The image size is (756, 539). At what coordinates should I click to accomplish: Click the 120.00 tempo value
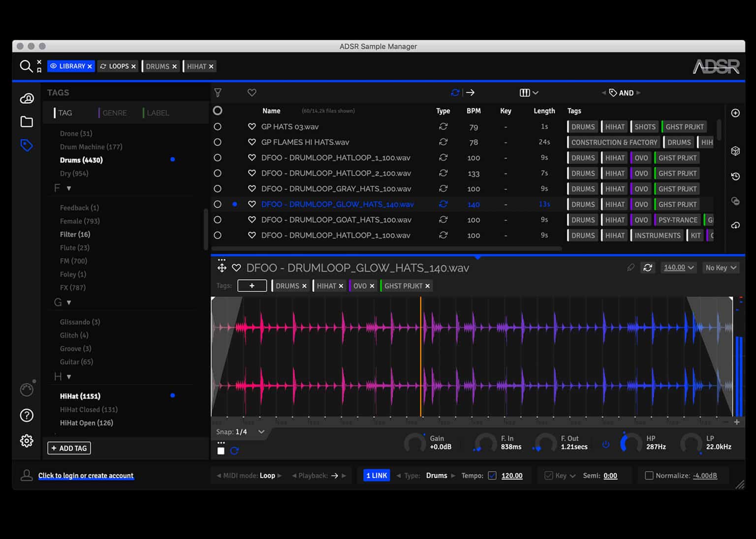[512, 476]
